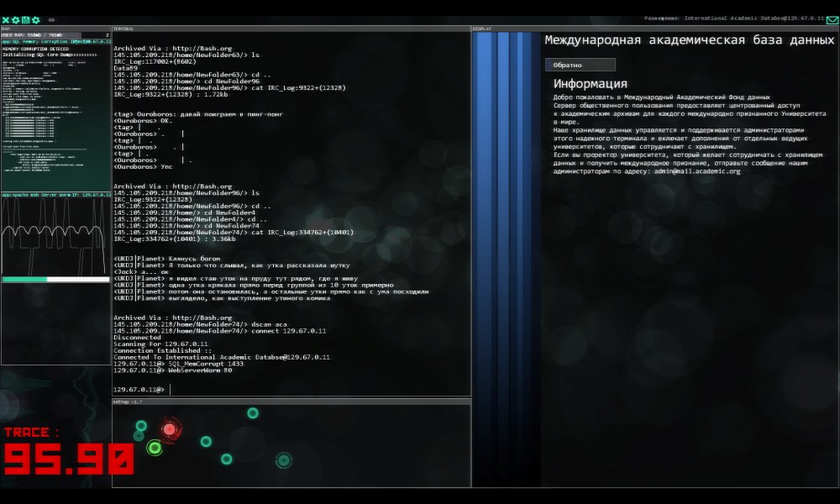Select the teal node left of the red node
840x504 pixels.
[x=141, y=426]
